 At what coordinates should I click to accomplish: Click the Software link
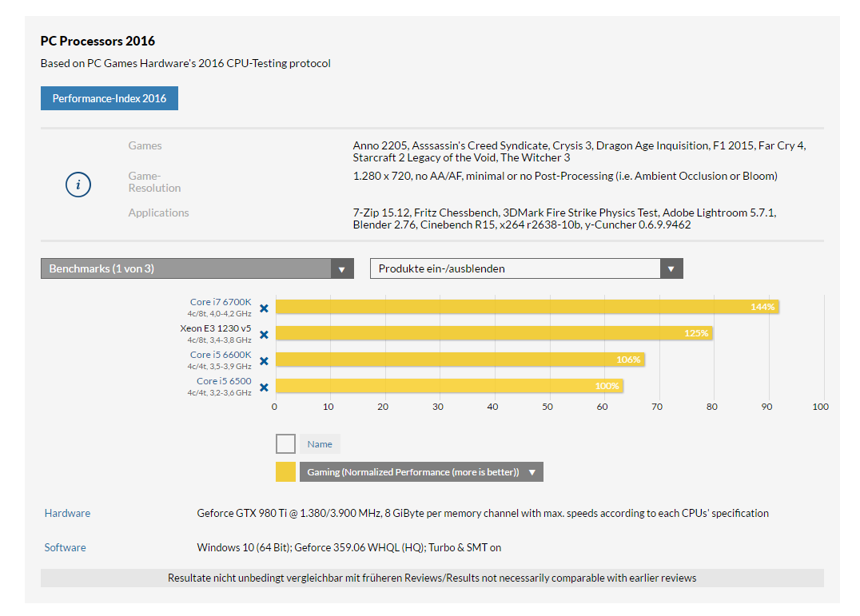point(66,547)
